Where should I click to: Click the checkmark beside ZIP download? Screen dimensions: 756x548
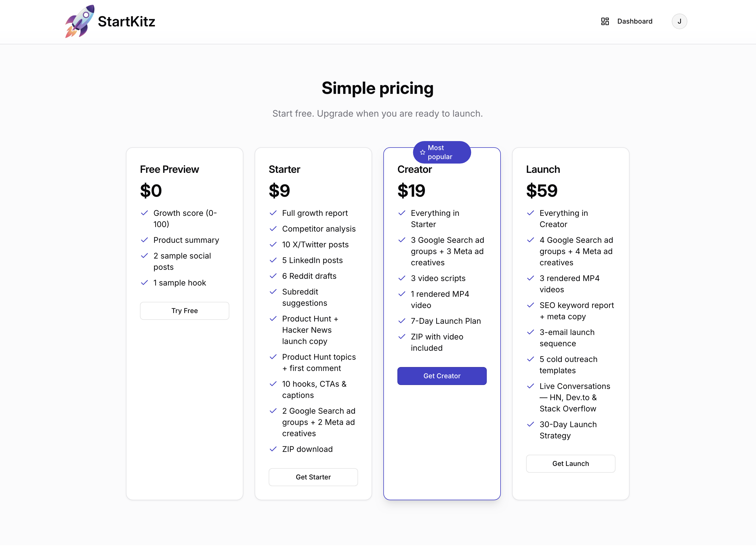click(x=273, y=449)
